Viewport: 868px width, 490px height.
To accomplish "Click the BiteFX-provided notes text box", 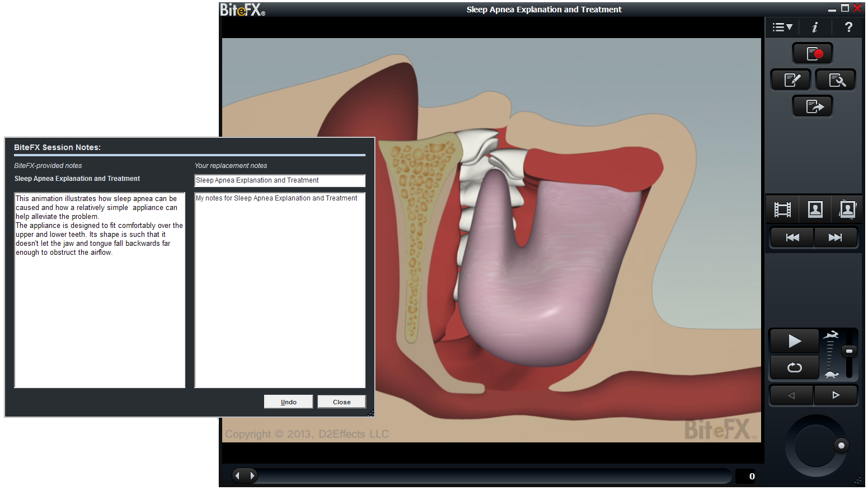I will click(x=100, y=290).
